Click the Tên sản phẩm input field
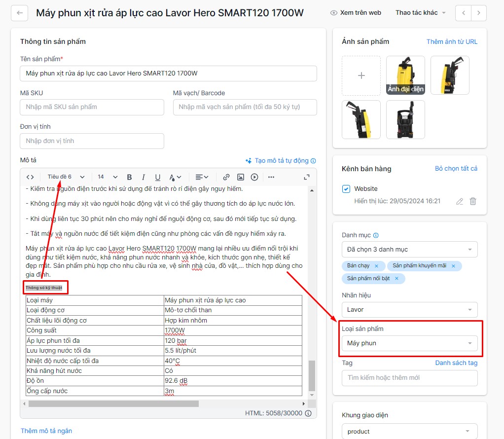504x439 pixels. click(169, 73)
